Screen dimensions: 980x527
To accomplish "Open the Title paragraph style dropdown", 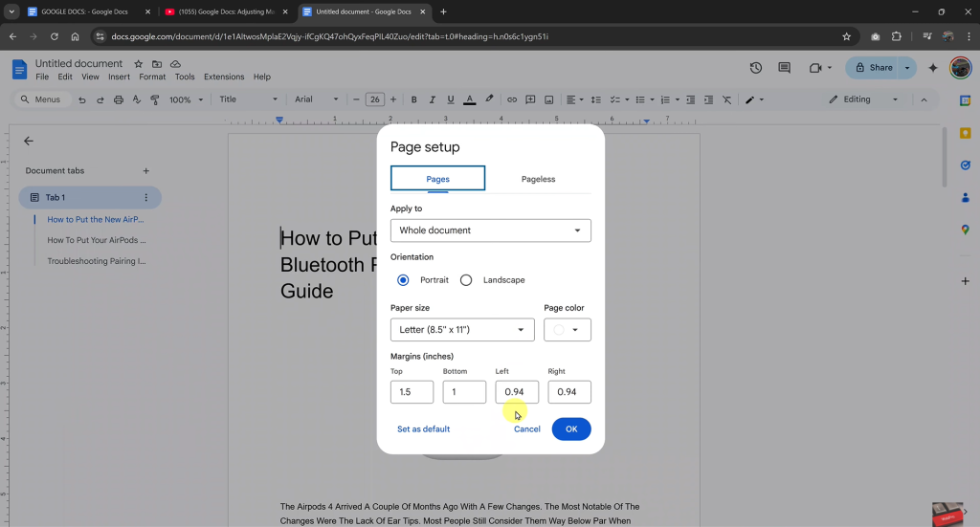I will point(248,99).
